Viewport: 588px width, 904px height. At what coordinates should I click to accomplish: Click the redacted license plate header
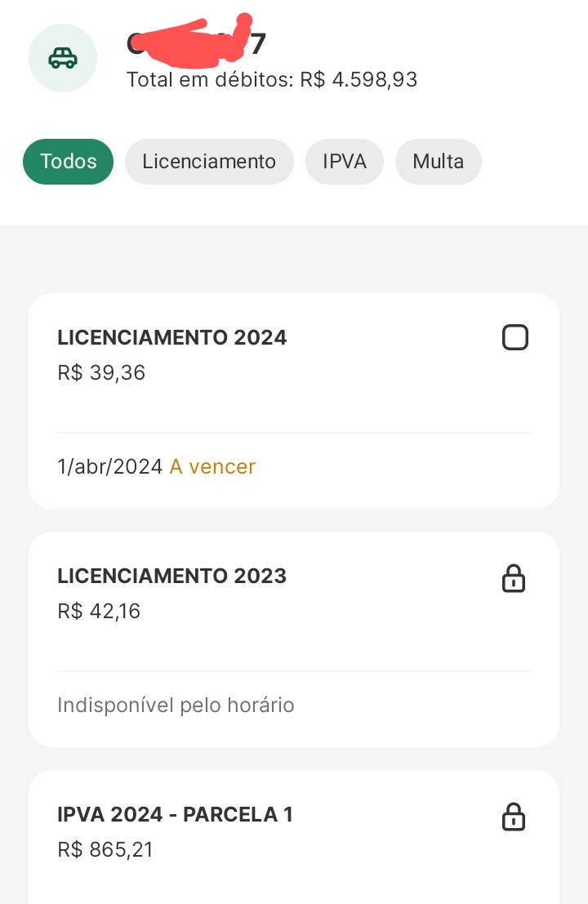pyautogui.click(x=196, y=40)
